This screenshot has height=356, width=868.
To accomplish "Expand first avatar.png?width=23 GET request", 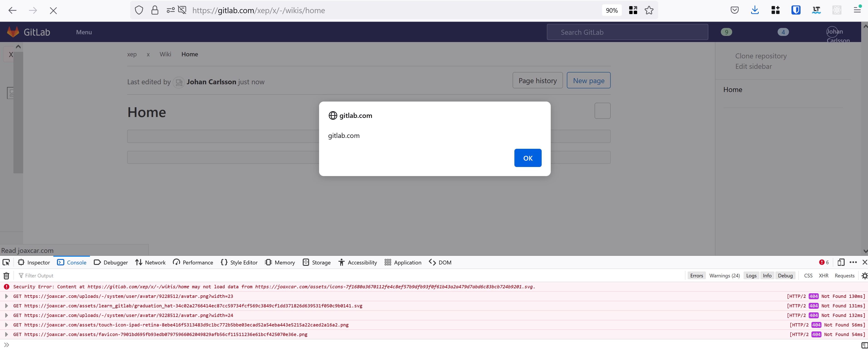I will [6, 296].
